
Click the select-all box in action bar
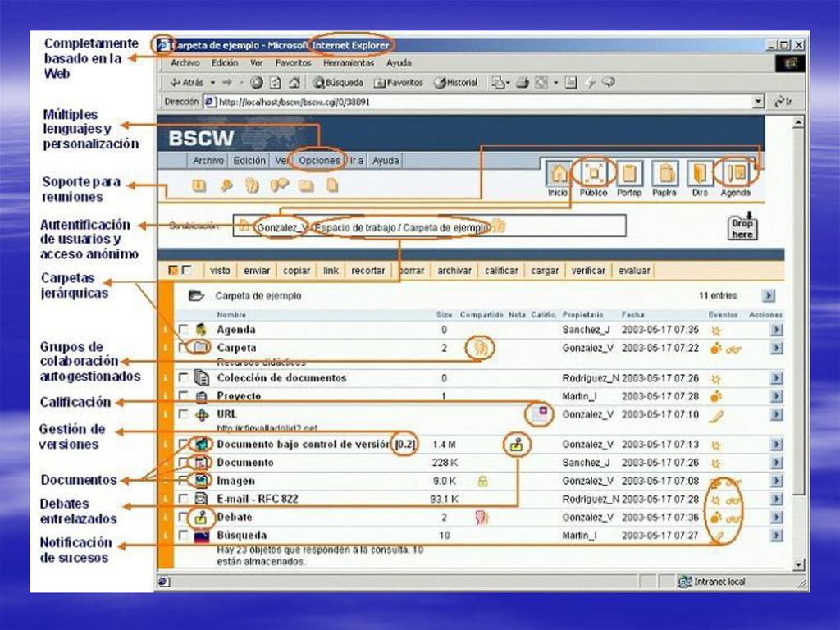[x=173, y=270]
